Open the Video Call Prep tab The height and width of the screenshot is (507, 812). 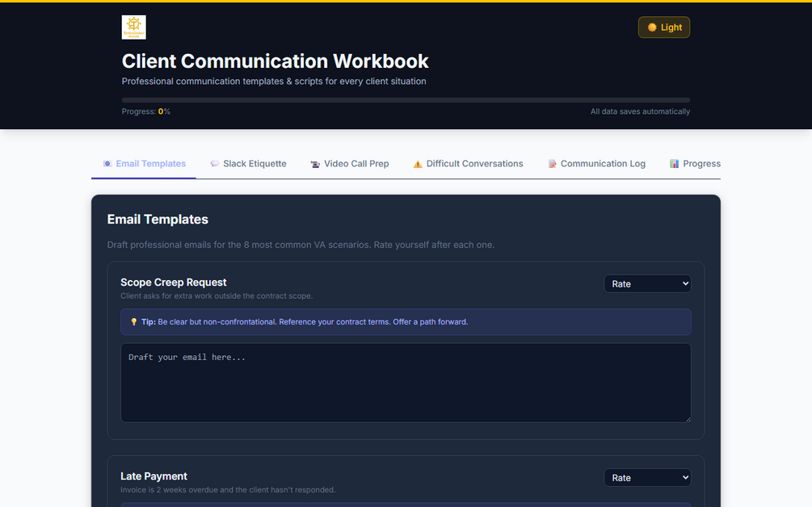pos(350,163)
